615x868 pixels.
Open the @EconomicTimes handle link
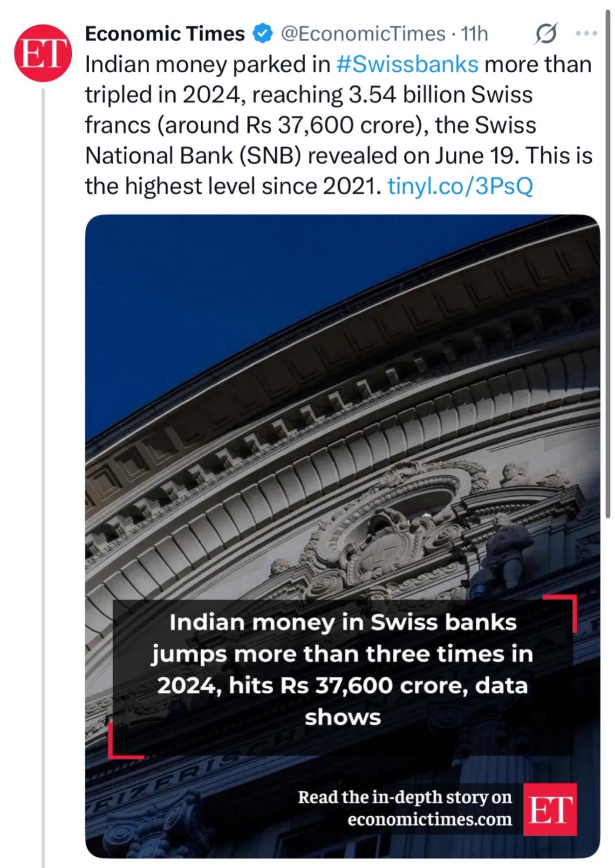tap(363, 34)
